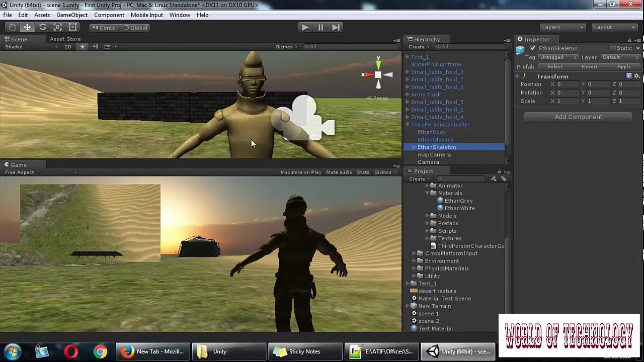Tick the Static checkbox in Inspector
The height and width of the screenshot is (362, 644).
point(612,48)
